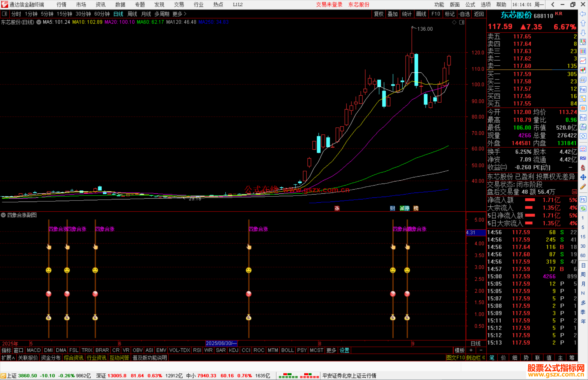The height and width of the screenshot is (380, 588).
Task: Open the stacked documents news icon
Action: pyautogui.click(x=583, y=80)
